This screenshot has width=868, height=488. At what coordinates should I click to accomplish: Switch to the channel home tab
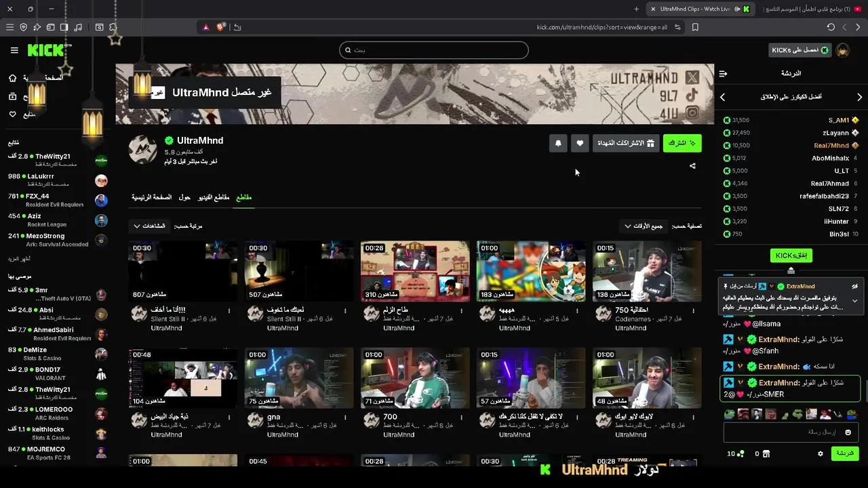[x=151, y=197]
